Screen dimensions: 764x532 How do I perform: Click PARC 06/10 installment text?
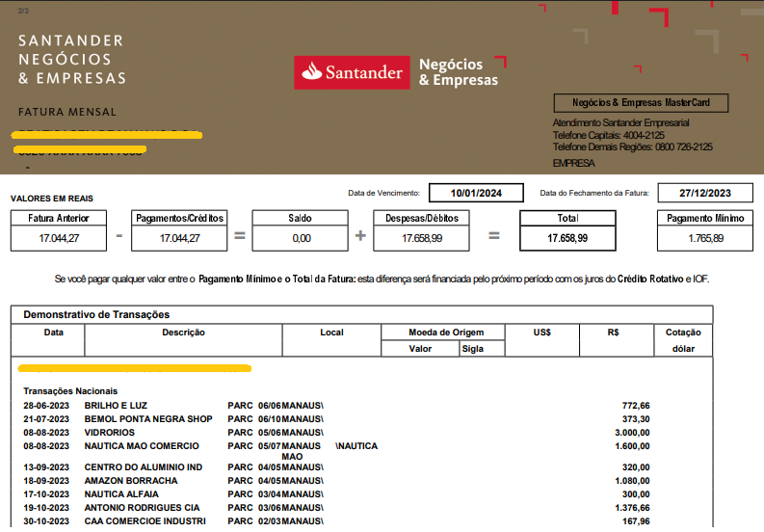click(x=254, y=419)
